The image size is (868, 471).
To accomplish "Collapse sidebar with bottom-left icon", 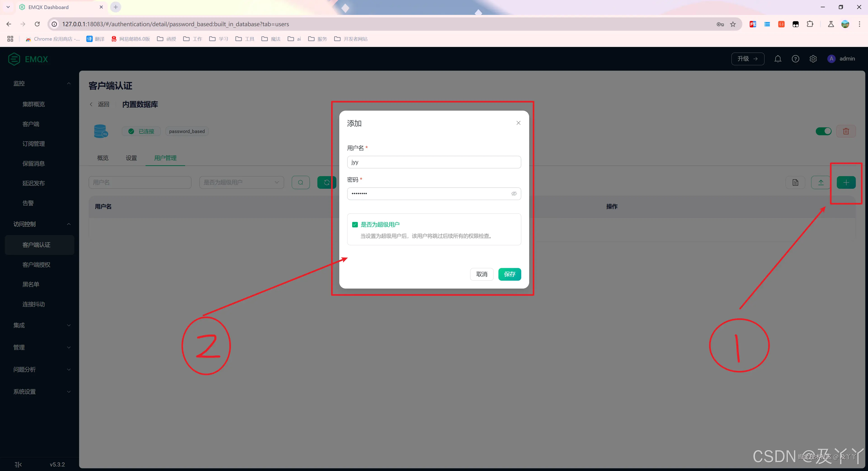I will click(18, 465).
